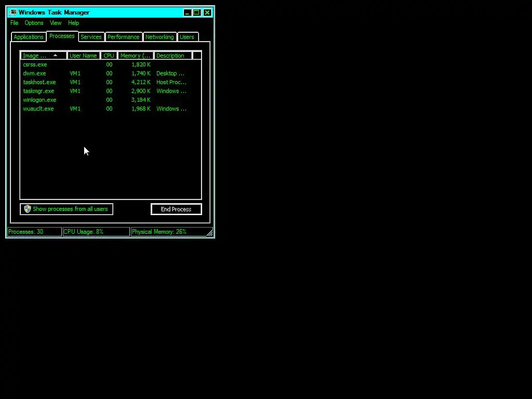Click the 1,968 K memory value
The width and height of the screenshot is (532, 399).
point(141,109)
